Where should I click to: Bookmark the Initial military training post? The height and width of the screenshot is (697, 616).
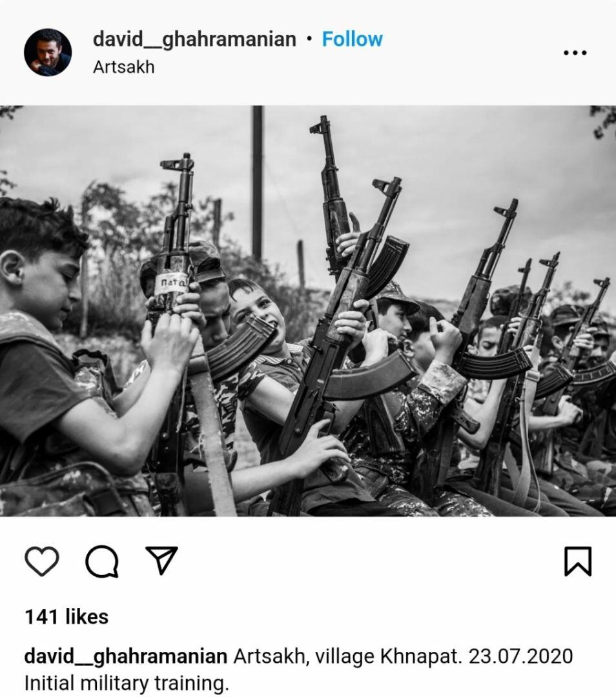click(x=578, y=561)
